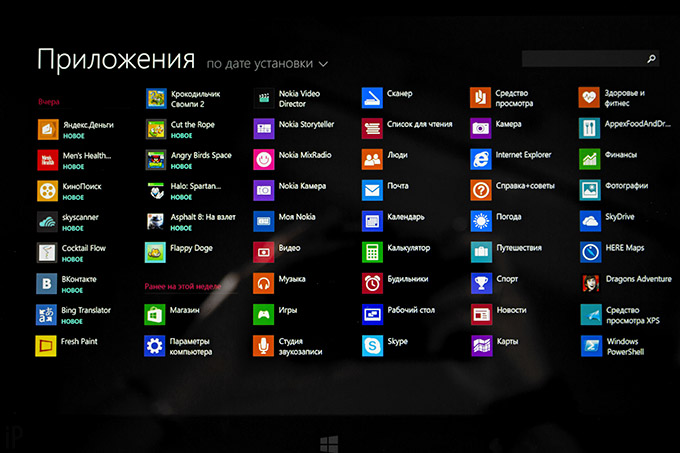Open the Магазин store icon
Image resolution: width=680 pixels, height=453 pixels.
point(155,315)
